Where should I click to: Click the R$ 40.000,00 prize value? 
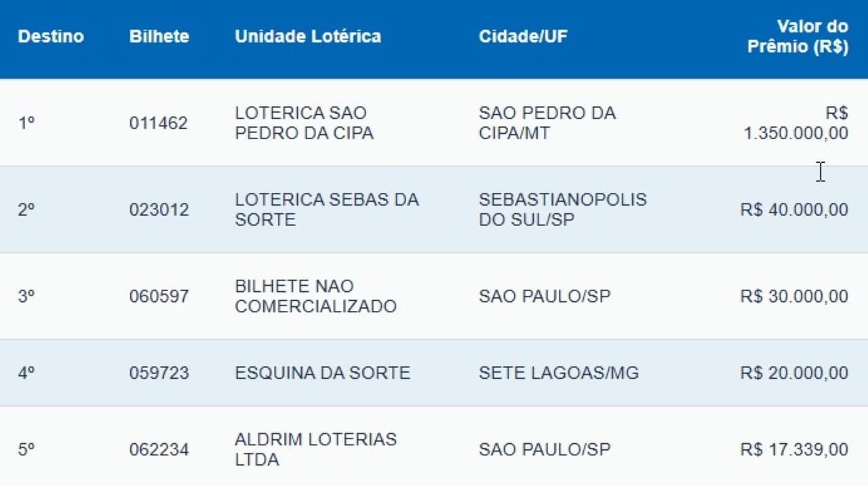(794, 210)
